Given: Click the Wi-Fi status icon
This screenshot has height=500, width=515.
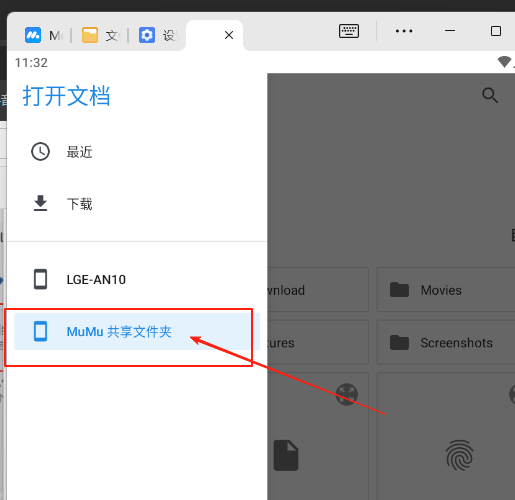Looking at the screenshot, I should coord(504,62).
